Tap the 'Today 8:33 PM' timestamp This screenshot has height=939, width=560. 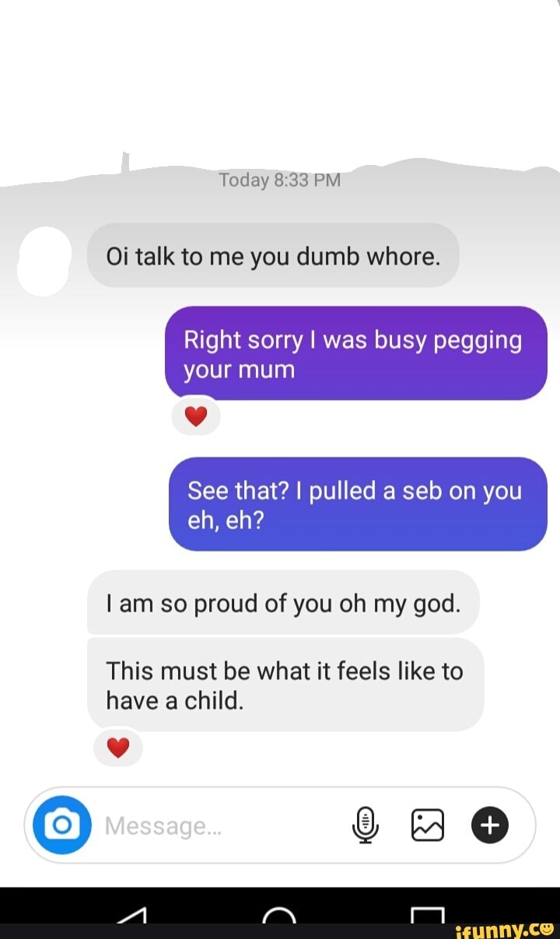coord(280,180)
